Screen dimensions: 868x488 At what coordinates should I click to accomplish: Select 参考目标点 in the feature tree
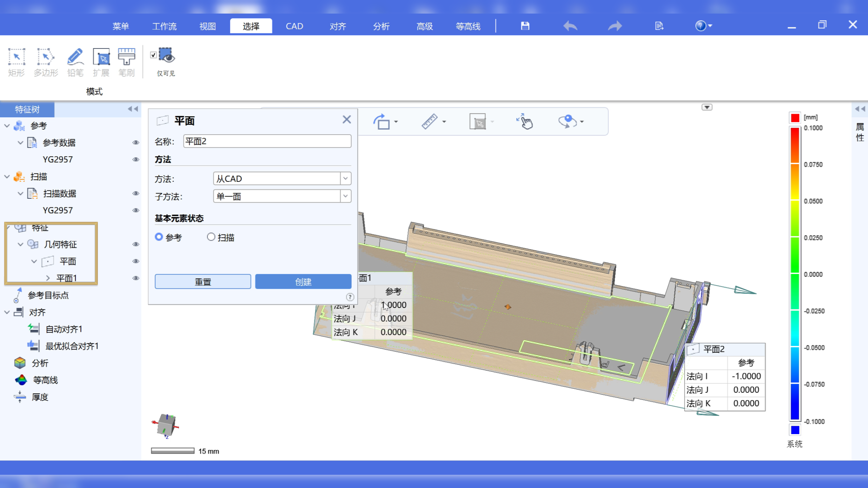coord(41,295)
